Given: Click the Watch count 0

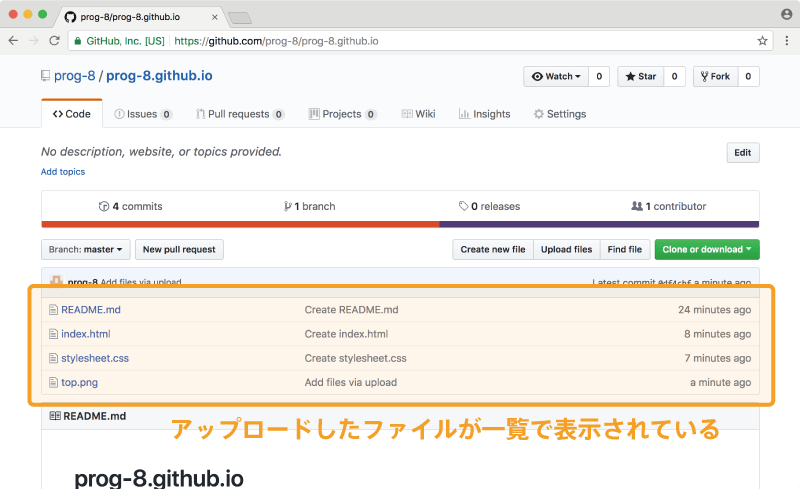Looking at the screenshot, I should point(599,77).
